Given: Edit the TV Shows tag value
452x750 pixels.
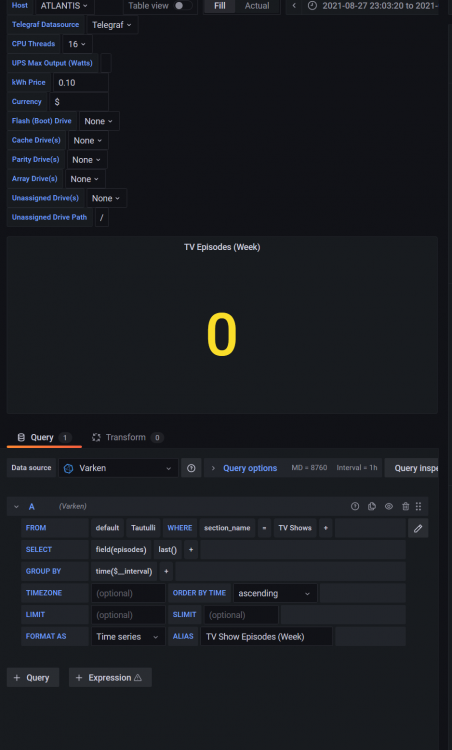Looking at the screenshot, I should pos(295,528).
